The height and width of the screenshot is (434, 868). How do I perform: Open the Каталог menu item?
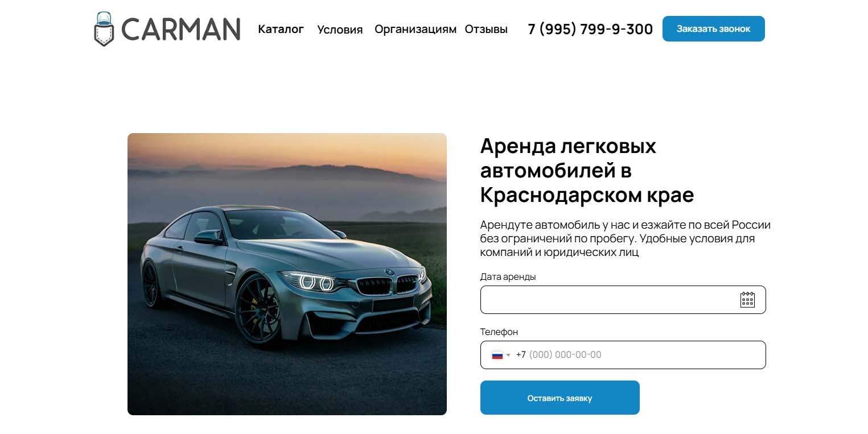pyautogui.click(x=281, y=29)
